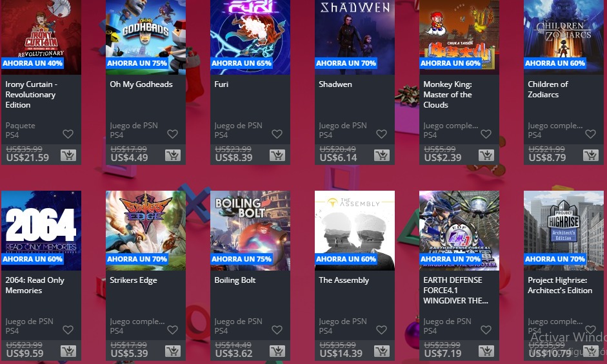The height and width of the screenshot is (364, 607).
Task: Add Boiling Bolt to the cart
Action: tap(277, 351)
